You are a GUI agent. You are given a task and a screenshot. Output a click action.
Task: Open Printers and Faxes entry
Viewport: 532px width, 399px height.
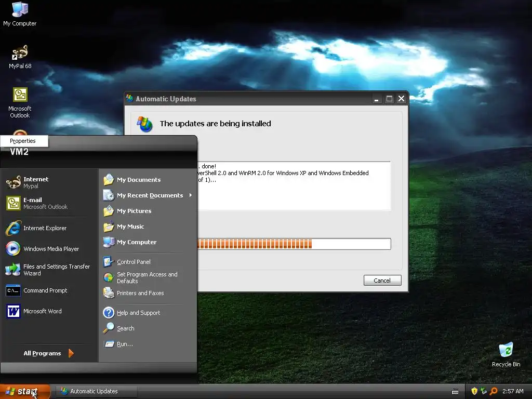pyautogui.click(x=147, y=293)
